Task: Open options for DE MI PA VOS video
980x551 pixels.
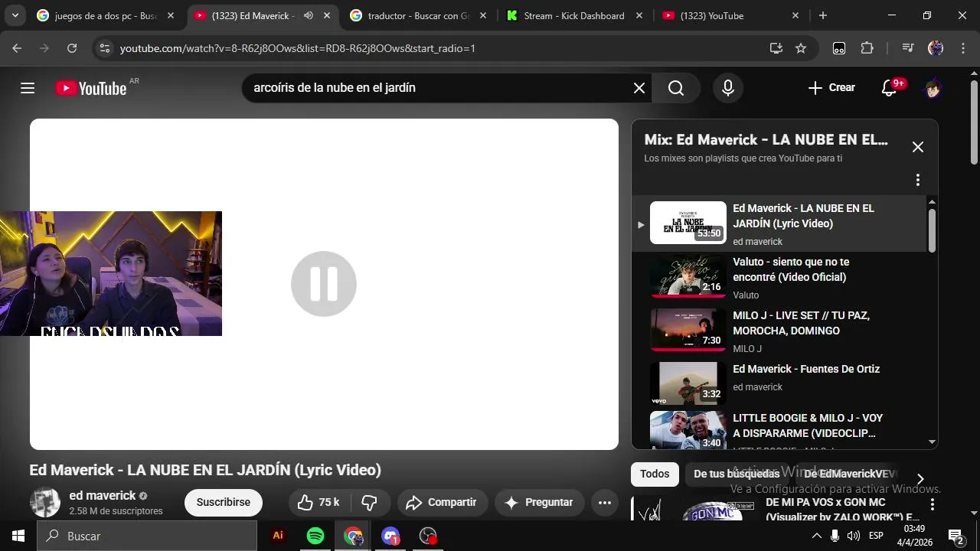Action: 933,504
